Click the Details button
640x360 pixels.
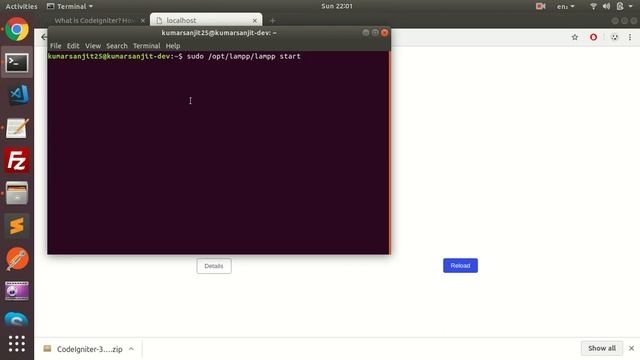point(214,266)
